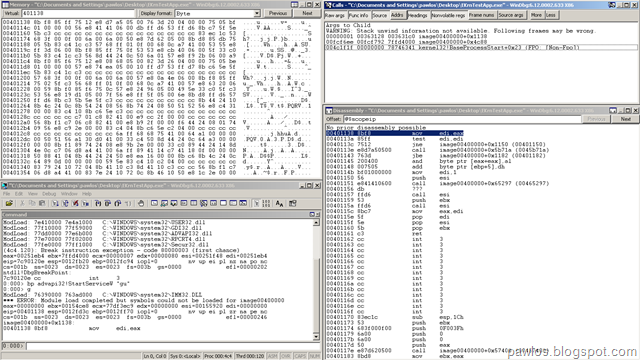Viewport: 640px width, 360px height.
Task: Click the Disassembly window dock icon
Action: pyautogui.click(x=613, y=111)
